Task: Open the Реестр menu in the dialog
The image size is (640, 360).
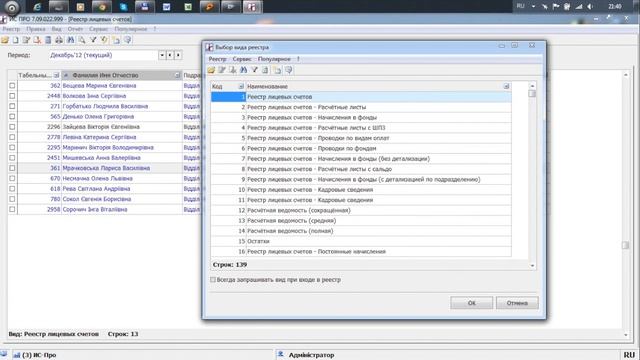Action: [217, 59]
